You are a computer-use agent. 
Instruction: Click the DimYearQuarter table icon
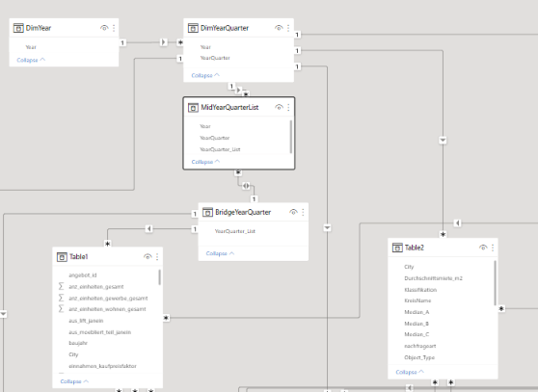pos(193,28)
